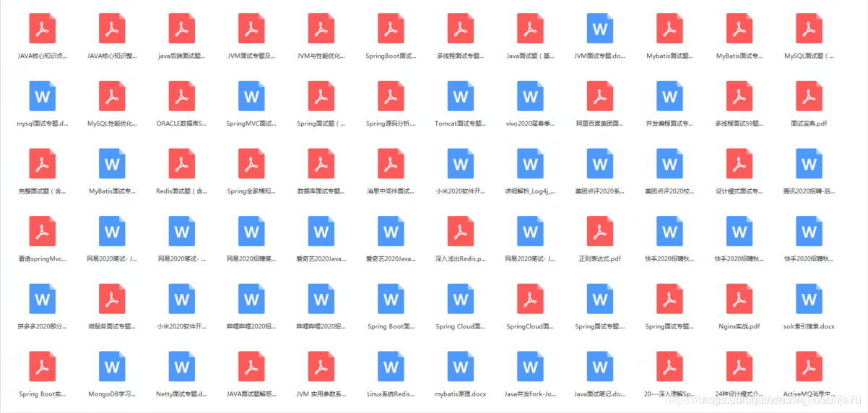This screenshot has width=868, height=413.
Task: Select the SpringBoot面试 PDF file icon
Action: click(391, 28)
